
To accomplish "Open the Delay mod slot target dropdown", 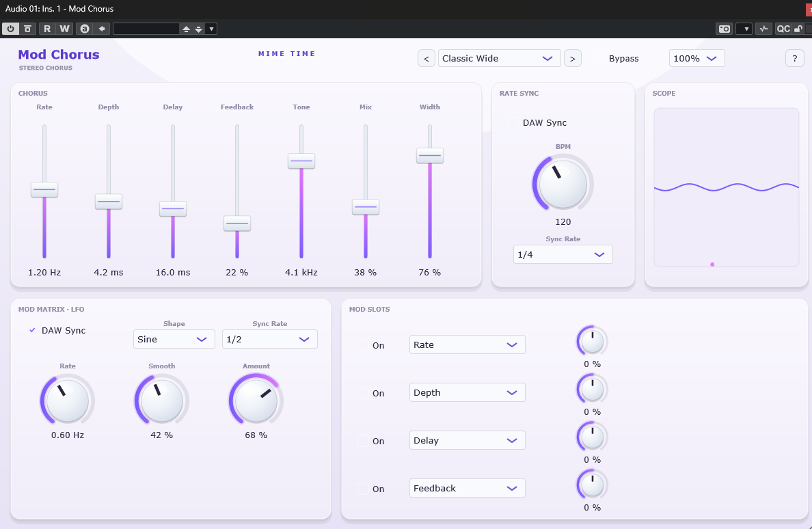I will (x=467, y=440).
